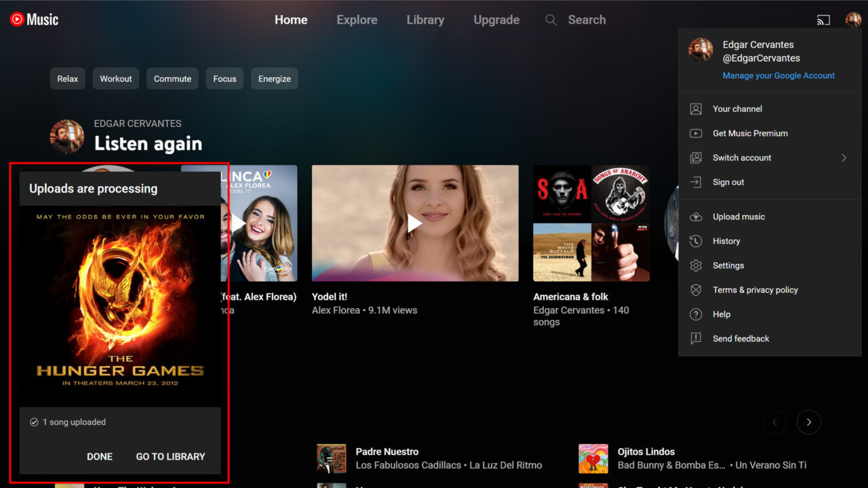Enable the Workout mood filter
868x488 pixels.
(x=115, y=79)
